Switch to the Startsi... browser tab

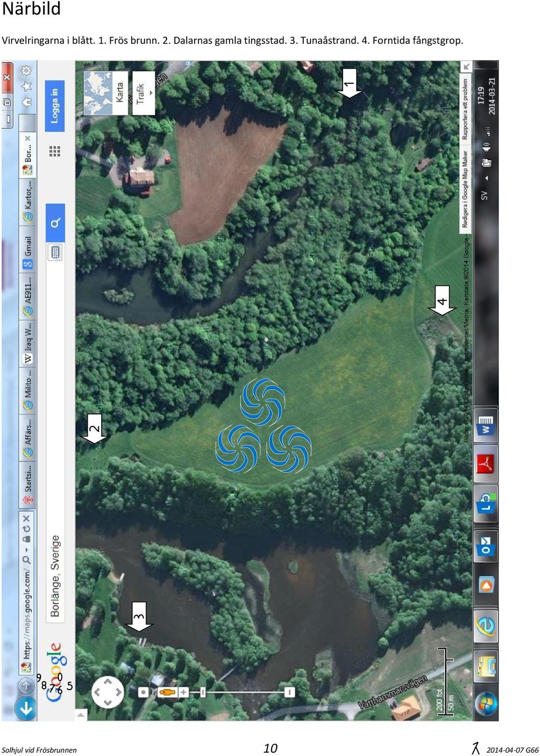[27, 484]
